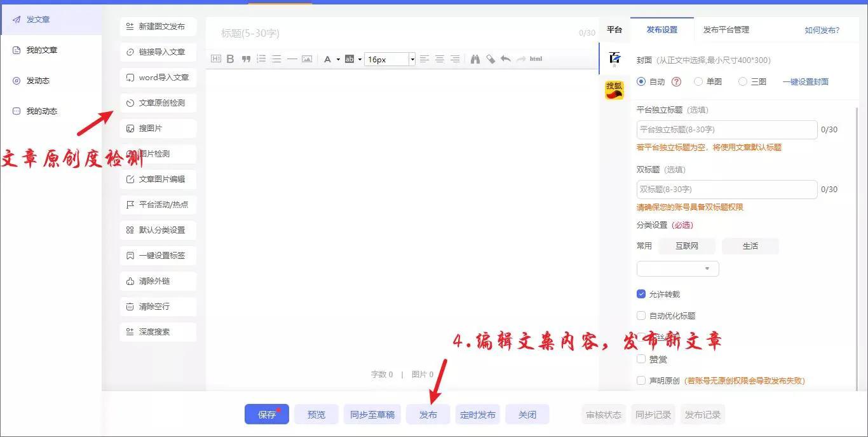Select the 搜狐 platform icon

(614, 90)
